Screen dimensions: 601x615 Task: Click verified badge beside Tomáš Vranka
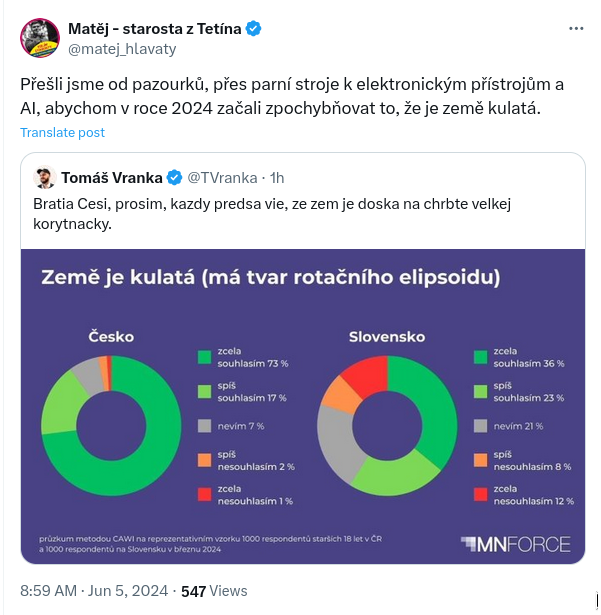174,178
